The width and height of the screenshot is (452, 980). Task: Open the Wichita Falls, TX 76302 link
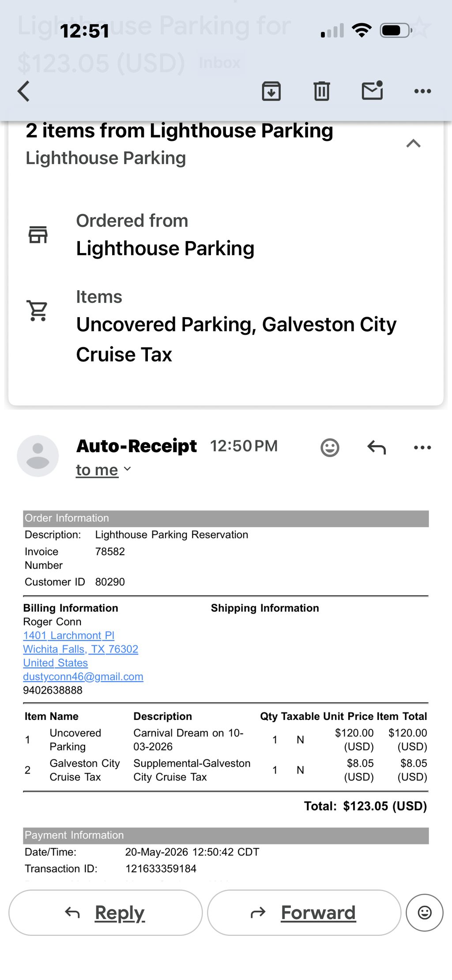(x=81, y=649)
